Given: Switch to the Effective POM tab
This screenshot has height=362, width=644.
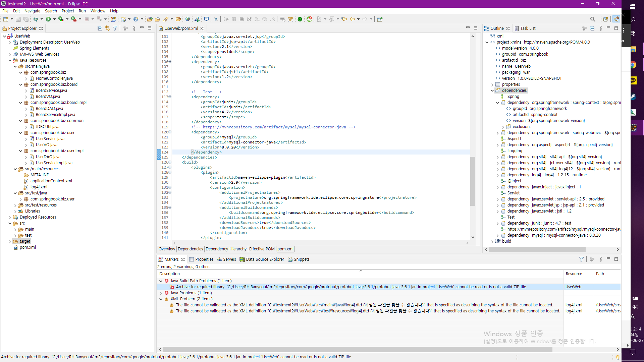Looking at the screenshot, I should 262,249.
